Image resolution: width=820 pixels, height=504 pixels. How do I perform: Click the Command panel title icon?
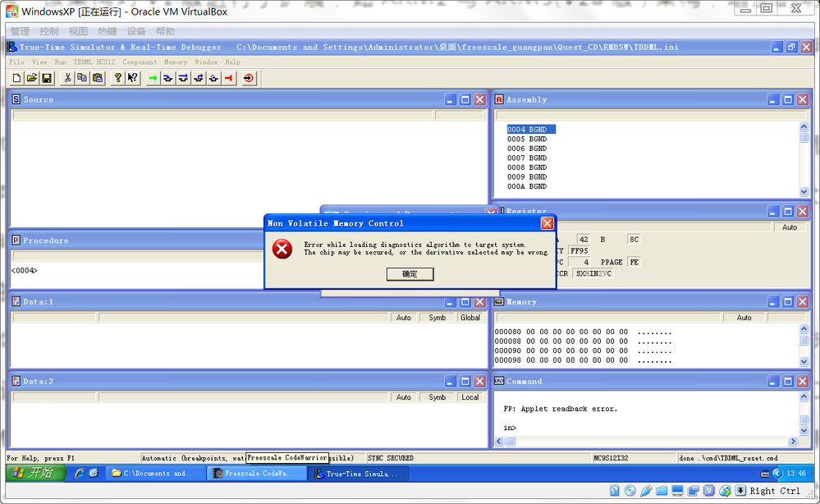[499, 381]
